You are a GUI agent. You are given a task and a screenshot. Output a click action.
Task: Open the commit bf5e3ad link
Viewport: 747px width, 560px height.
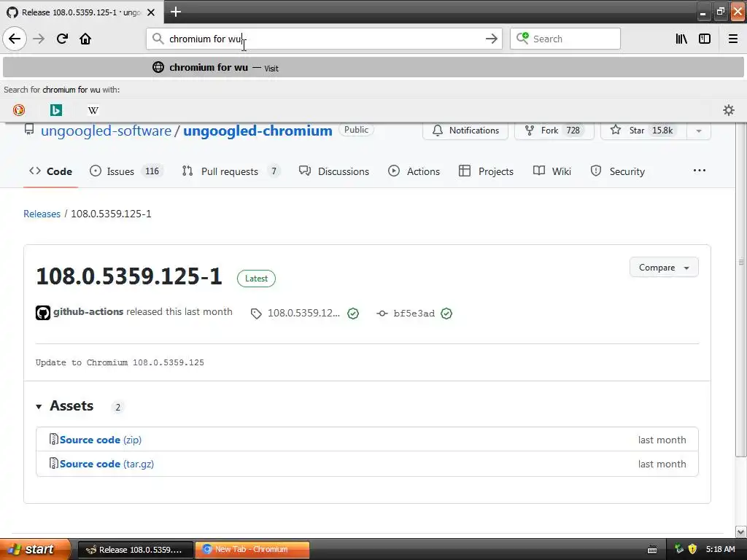coord(414,314)
